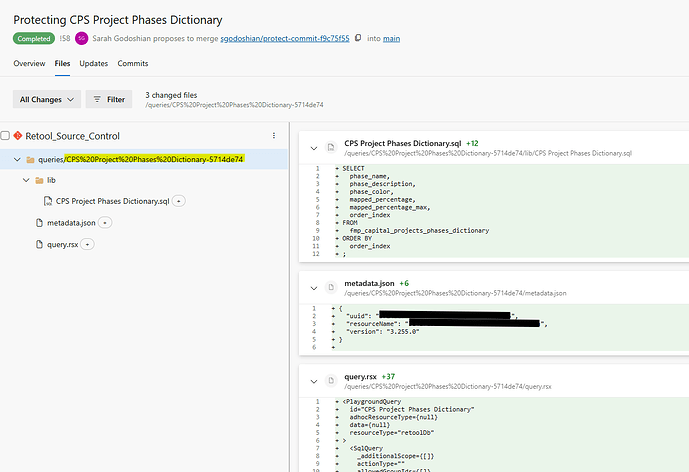
Task: Click the file icon in metadata.json diff header
Action: pyautogui.click(x=332, y=288)
